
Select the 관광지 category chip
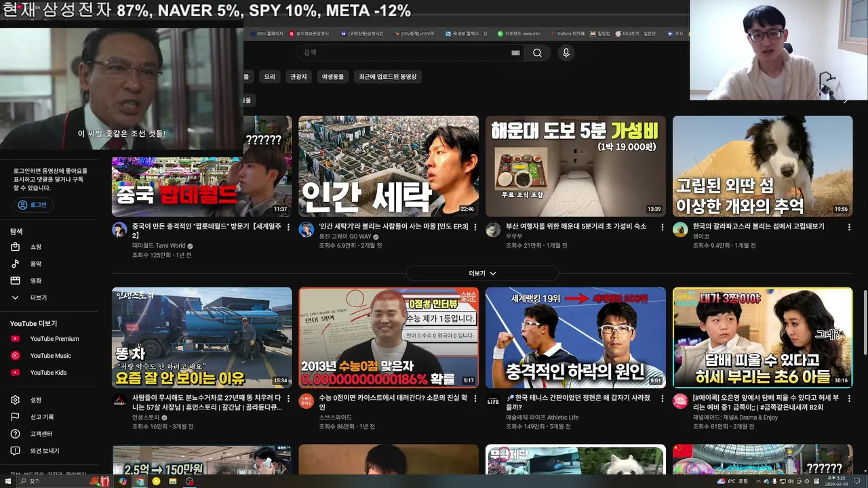click(x=298, y=77)
